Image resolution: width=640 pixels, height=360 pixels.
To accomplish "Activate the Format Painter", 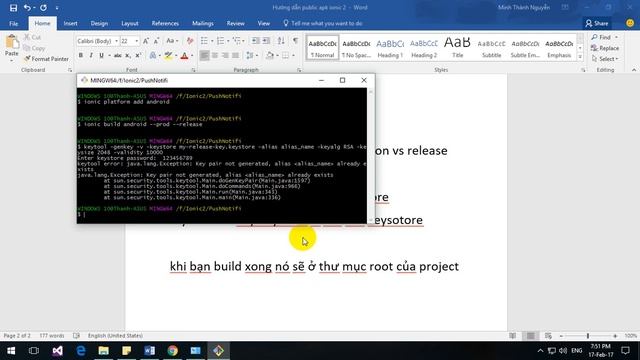I will pos(46,59).
